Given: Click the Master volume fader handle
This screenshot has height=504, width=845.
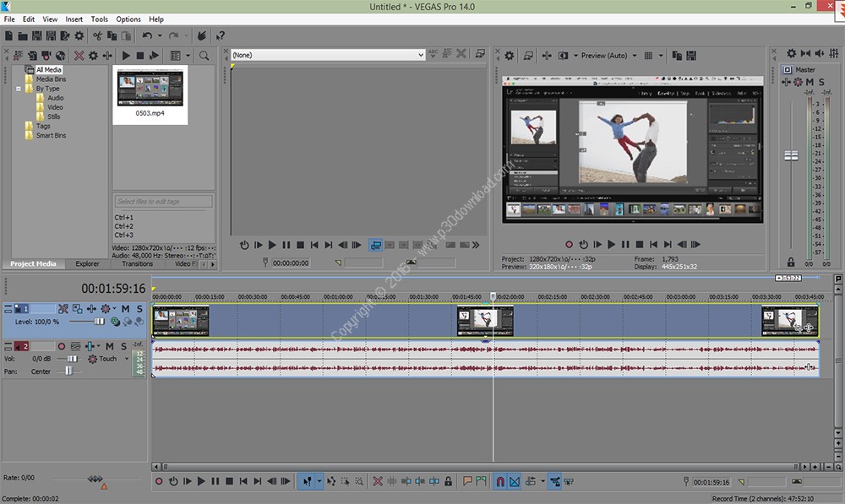Looking at the screenshot, I should [791, 156].
